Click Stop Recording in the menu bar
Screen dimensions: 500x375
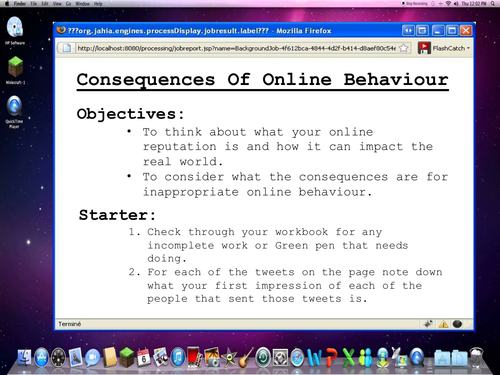coord(414,4)
